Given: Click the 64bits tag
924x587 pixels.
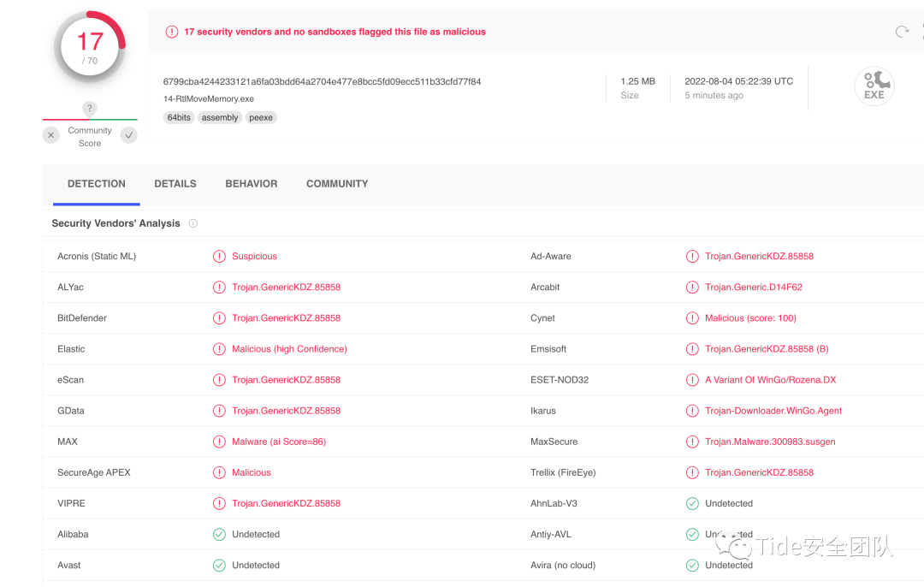Looking at the screenshot, I should [179, 118].
